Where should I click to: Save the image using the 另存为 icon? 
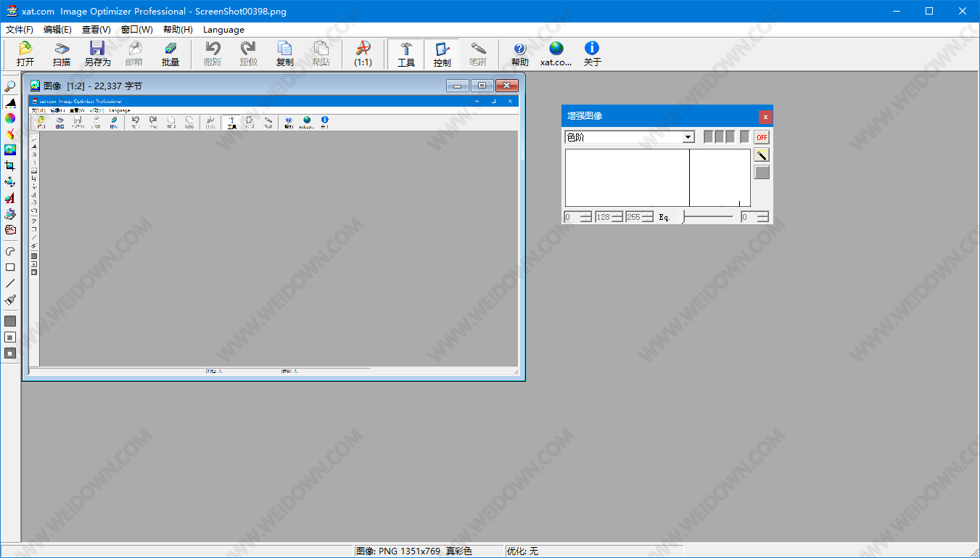97,54
